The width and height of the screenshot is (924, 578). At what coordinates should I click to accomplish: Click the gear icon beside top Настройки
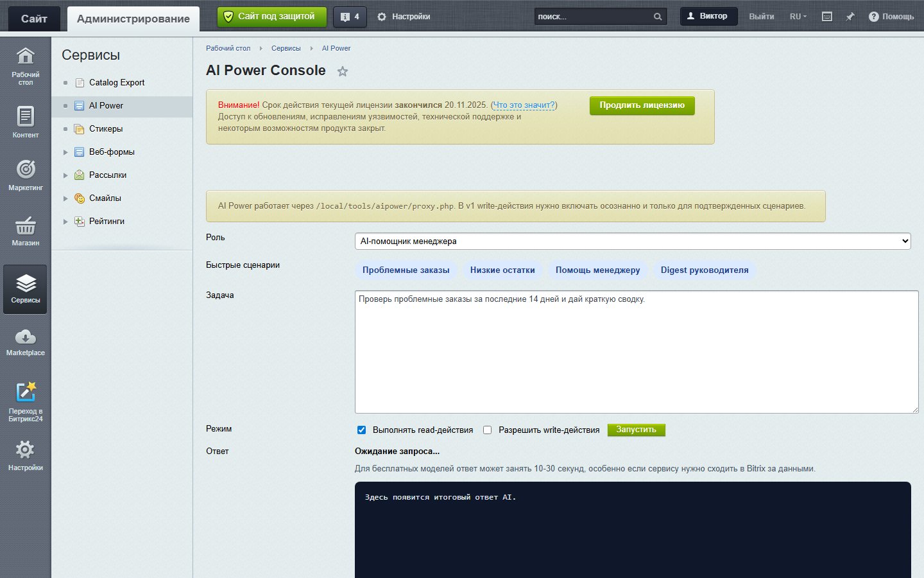click(382, 17)
